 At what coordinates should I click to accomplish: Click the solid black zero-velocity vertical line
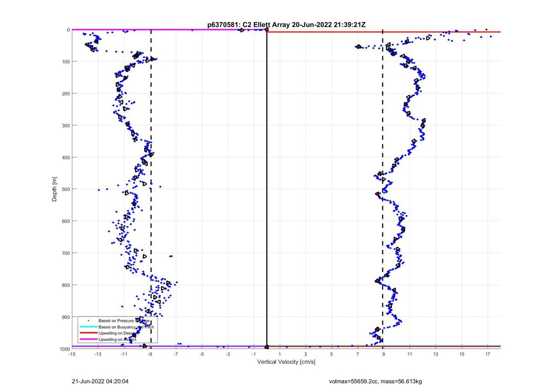tap(267, 189)
